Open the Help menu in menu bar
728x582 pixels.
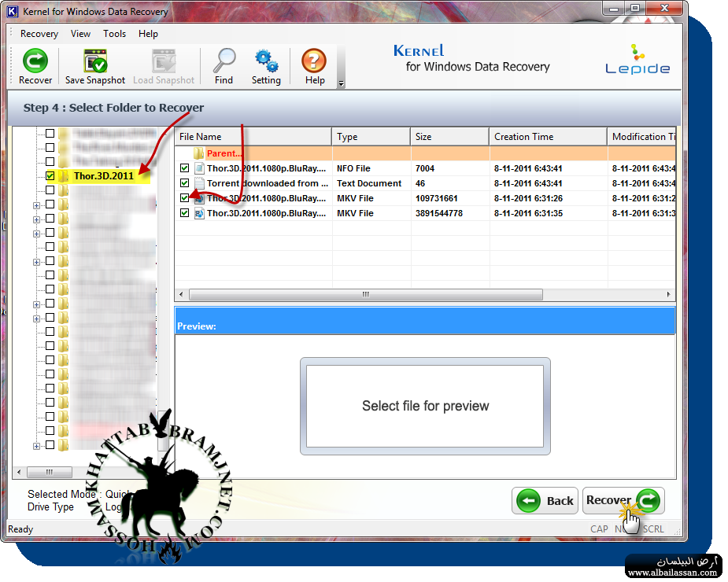point(148,34)
